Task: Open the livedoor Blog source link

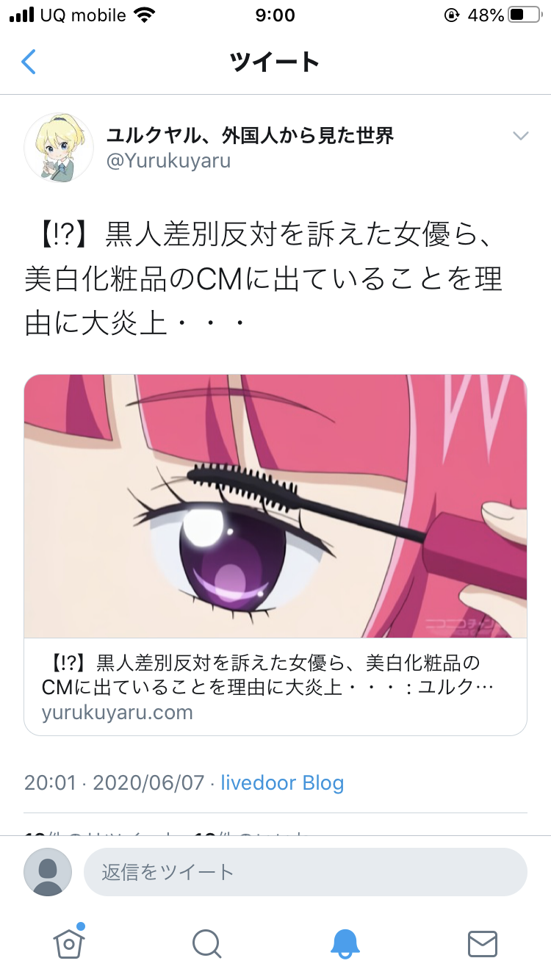Action: [283, 782]
